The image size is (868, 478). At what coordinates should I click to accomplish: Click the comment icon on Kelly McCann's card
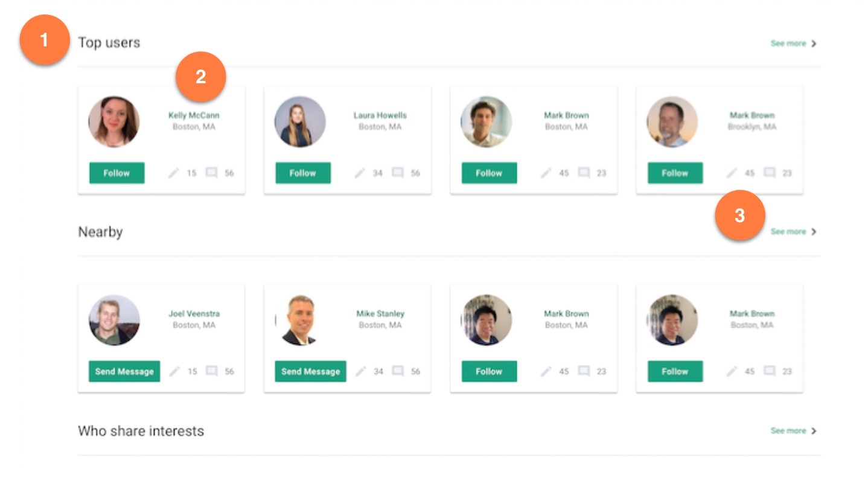tap(211, 173)
